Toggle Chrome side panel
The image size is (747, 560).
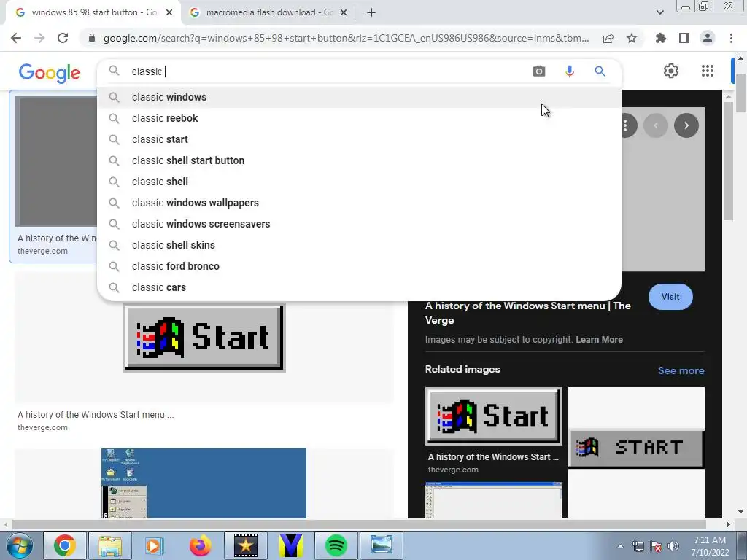684,38
